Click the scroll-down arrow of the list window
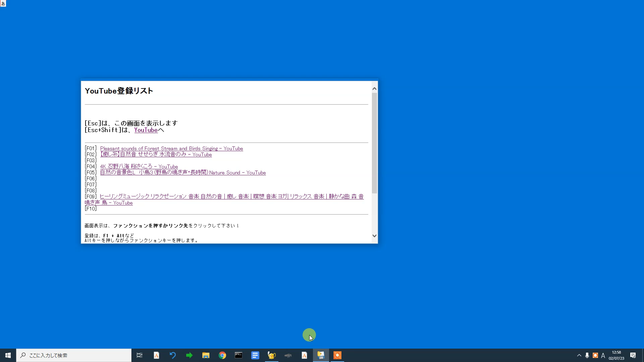Viewport: 644px width, 362px height. click(x=374, y=236)
